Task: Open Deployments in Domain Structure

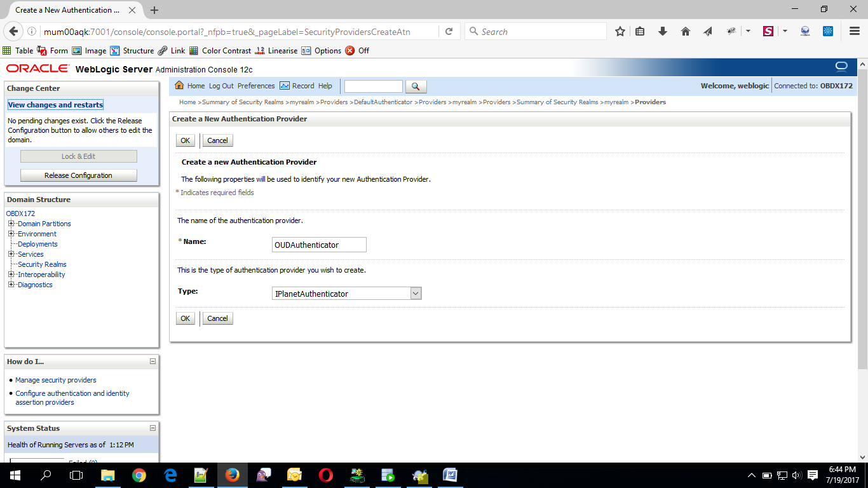Action: [37, 244]
